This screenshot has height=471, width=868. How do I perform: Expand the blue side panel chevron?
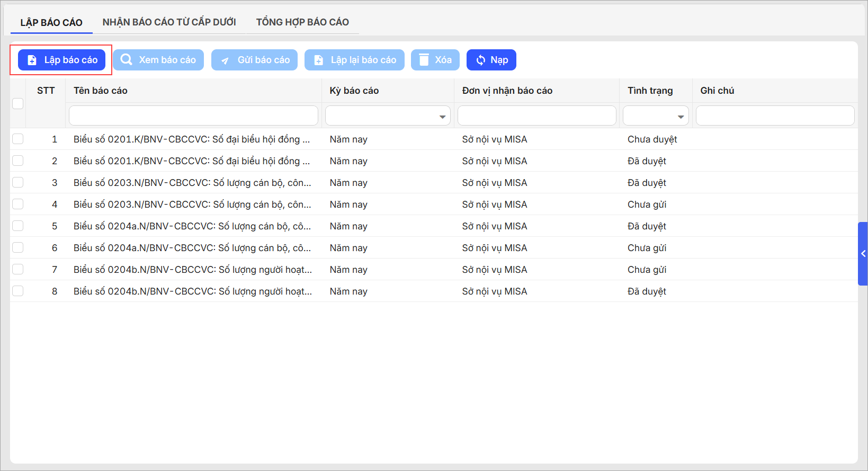pos(863,254)
